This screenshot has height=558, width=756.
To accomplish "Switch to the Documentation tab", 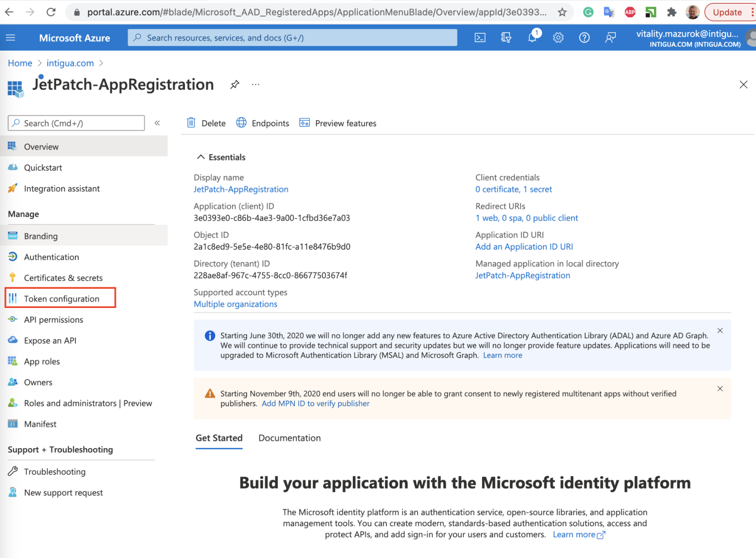I will (x=289, y=438).
